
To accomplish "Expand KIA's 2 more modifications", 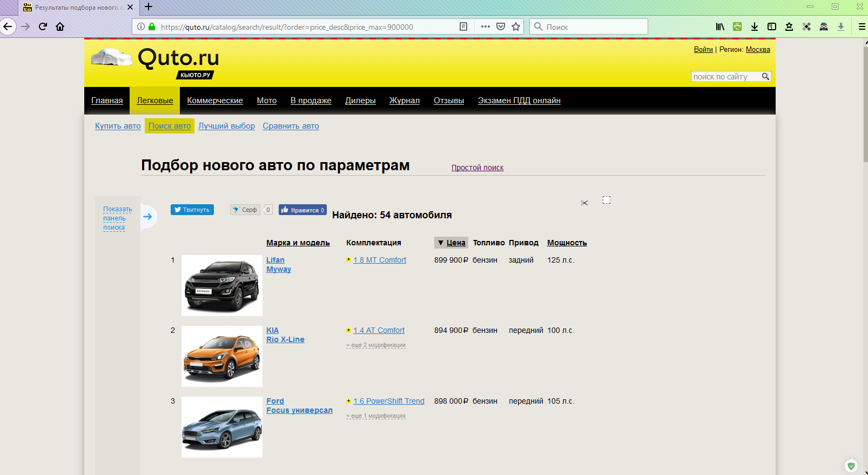I will coord(376,345).
